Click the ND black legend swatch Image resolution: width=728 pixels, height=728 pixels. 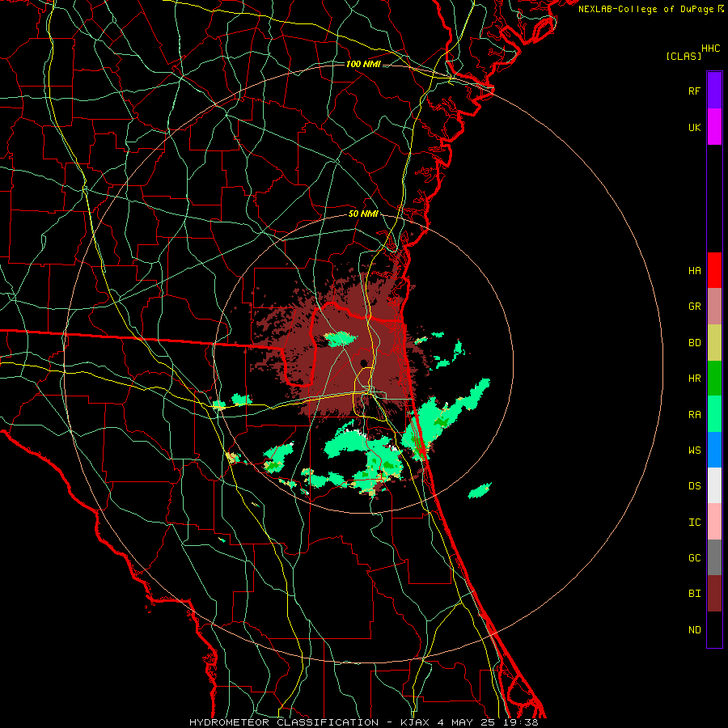[x=714, y=629]
